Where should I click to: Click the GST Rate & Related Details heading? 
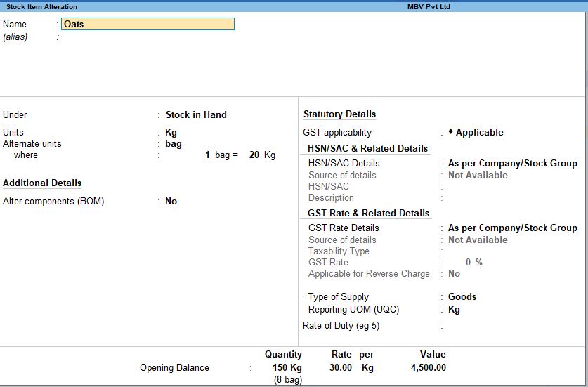[x=368, y=213]
